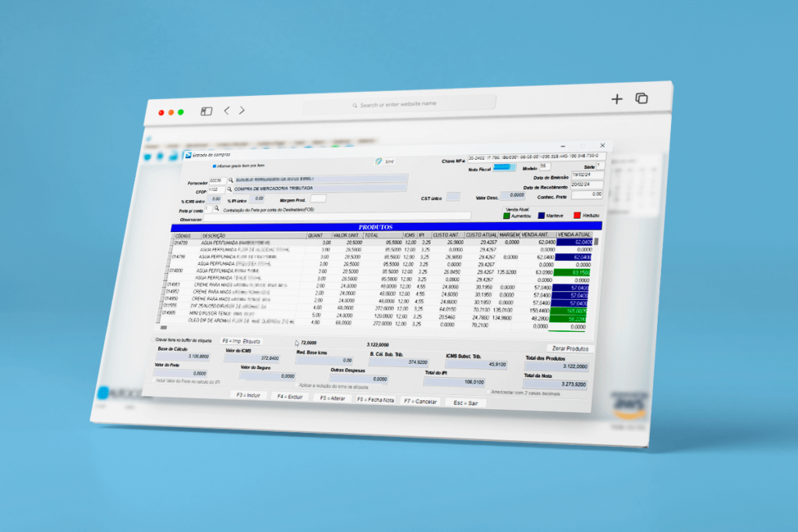798x532 pixels.
Task: Click the green Aumentou color legend
Action: [x=507, y=215]
